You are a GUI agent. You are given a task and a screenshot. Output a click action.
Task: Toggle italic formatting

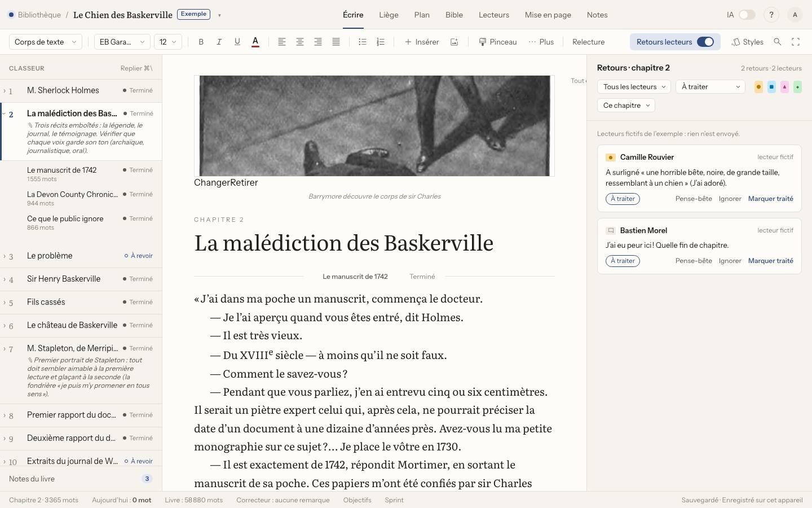pyautogui.click(x=219, y=42)
